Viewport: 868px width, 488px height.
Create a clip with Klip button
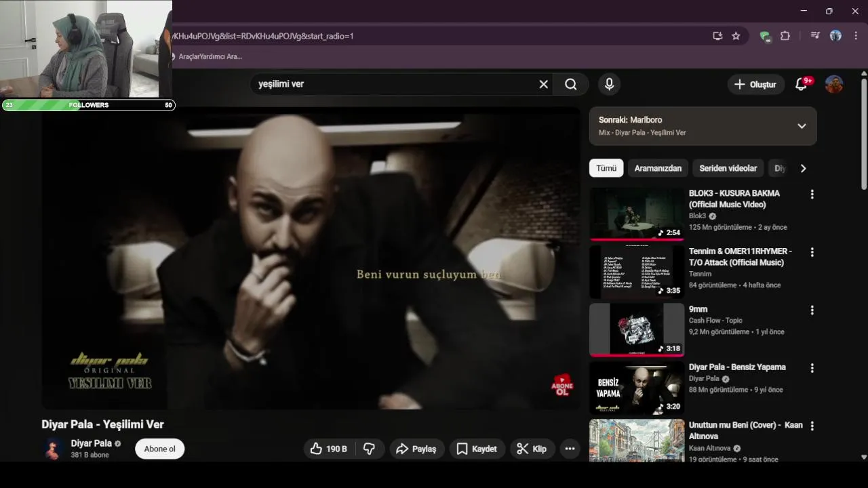[532, 449]
